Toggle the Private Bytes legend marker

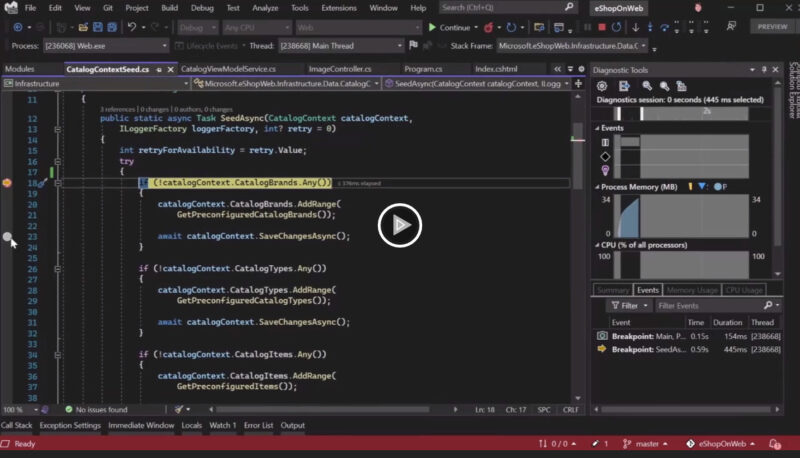[720, 187]
